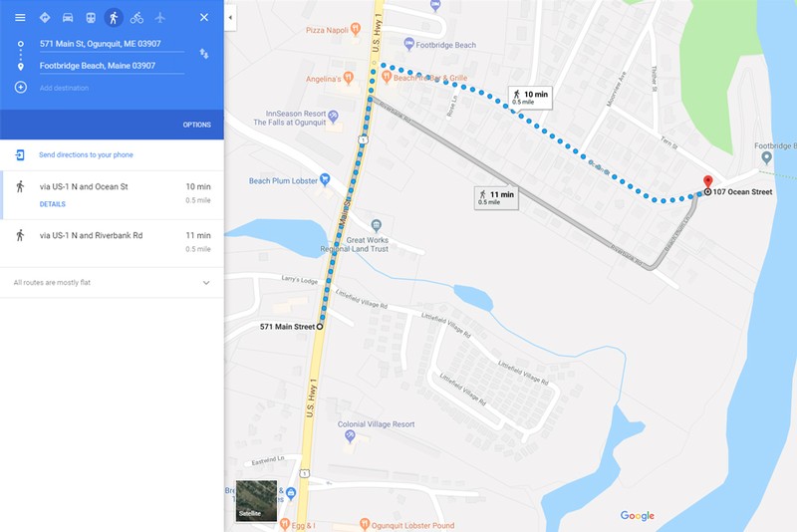Viewport: 797px width, 532px height.
Task: Select the cycling travel mode icon
Action: [x=136, y=18]
